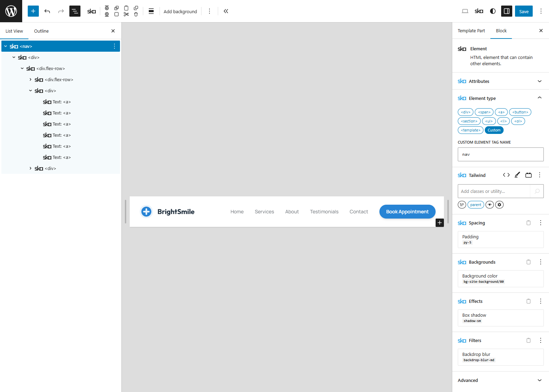The height and width of the screenshot is (392, 549).
Task: Switch to the Template Part tab
Action: click(471, 31)
